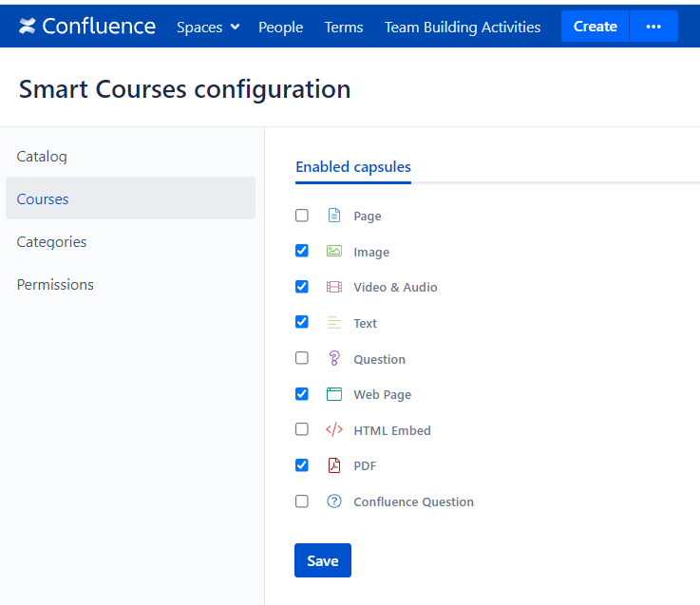Click the Confluence logo icon
This screenshot has width=700, height=605.
pyautogui.click(x=28, y=27)
